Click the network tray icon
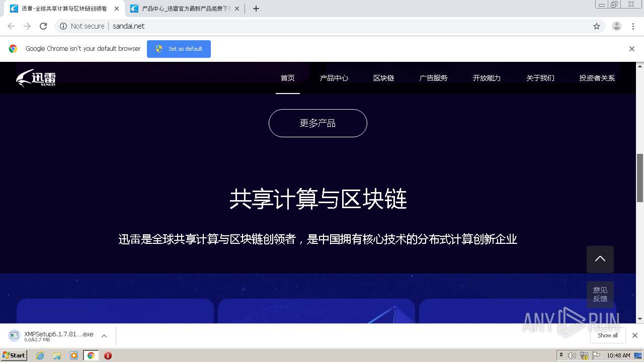This screenshot has height=362, width=644. coord(584,355)
